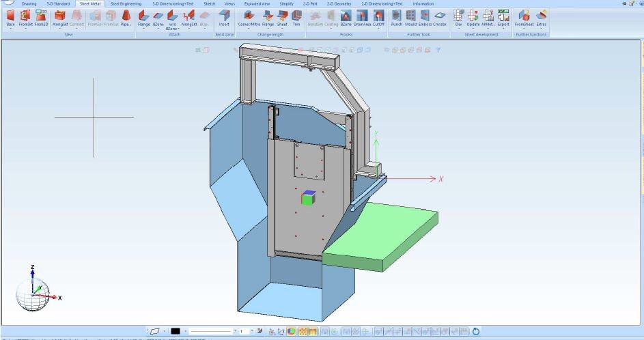Click the Extras button in Further functions
Screen dimensions: 644x340
point(541,17)
